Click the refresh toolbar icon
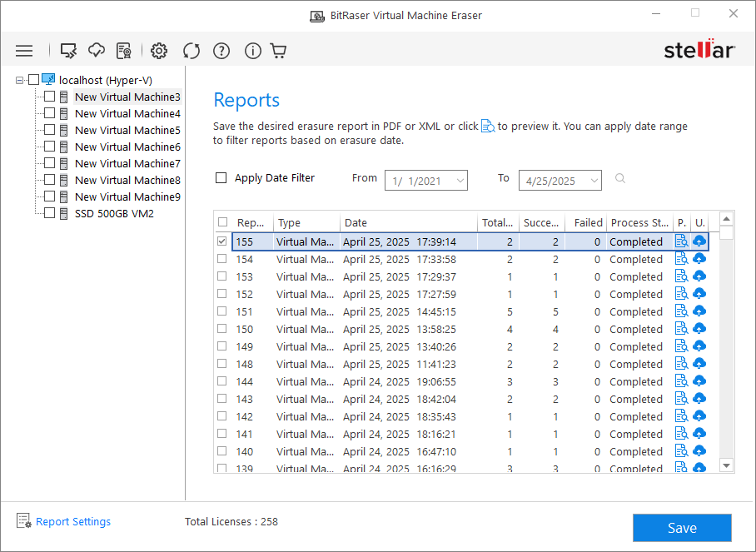756x552 pixels. tap(191, 51)
